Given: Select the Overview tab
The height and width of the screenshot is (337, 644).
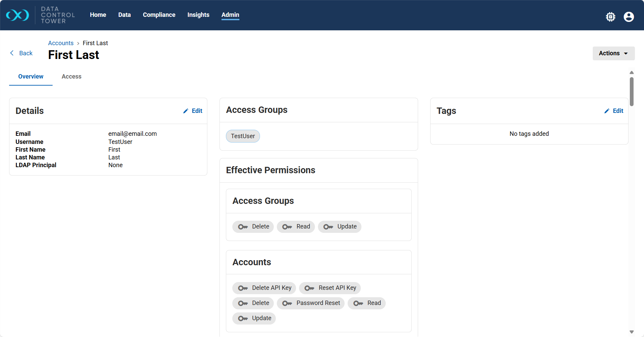Looking at the screenshot, I should [x=31, y=76].
